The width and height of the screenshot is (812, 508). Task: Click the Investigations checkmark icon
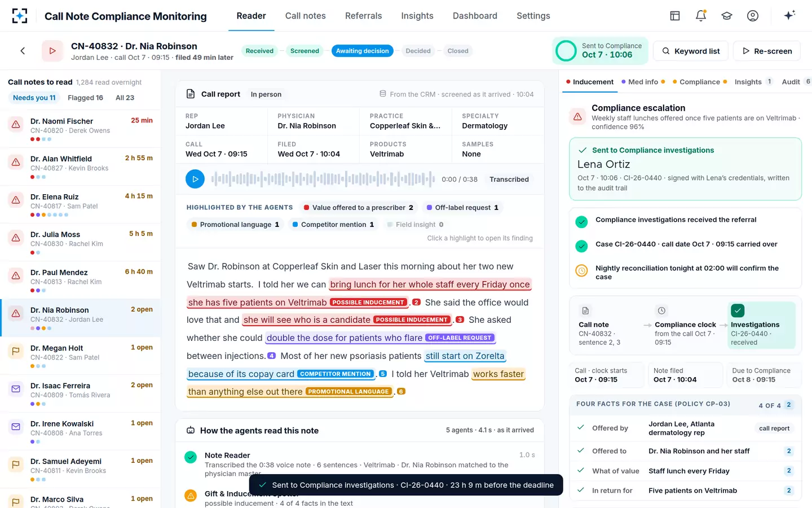pyautogui.click(x=738, y=310)
